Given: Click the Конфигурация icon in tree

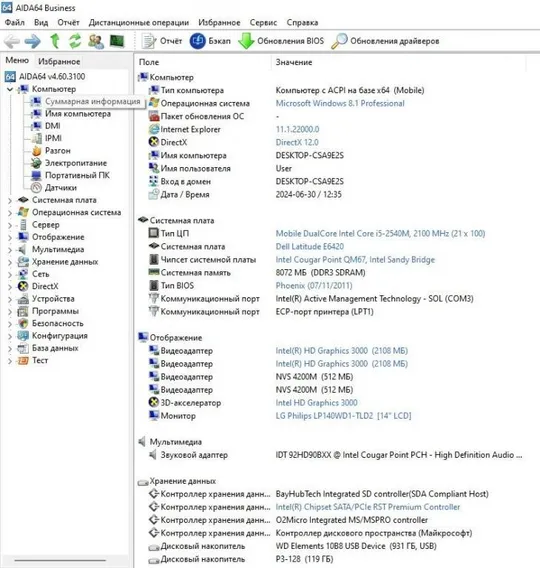Looking at the screenshot, I should pos(23,336).
